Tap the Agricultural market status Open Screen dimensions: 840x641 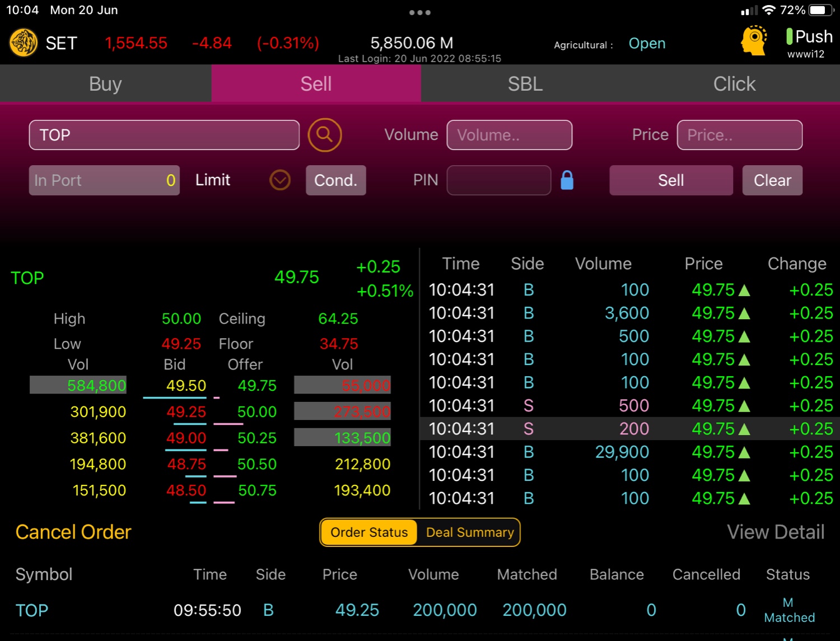647,43
